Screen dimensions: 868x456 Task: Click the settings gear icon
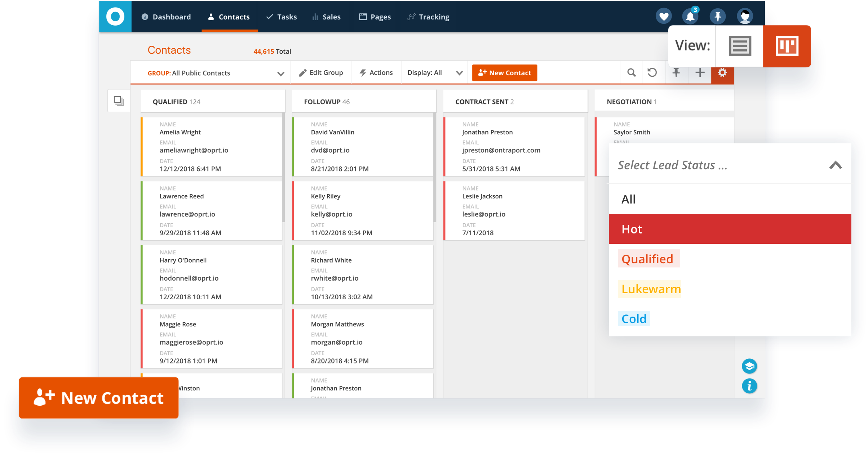tap(722, 73)
